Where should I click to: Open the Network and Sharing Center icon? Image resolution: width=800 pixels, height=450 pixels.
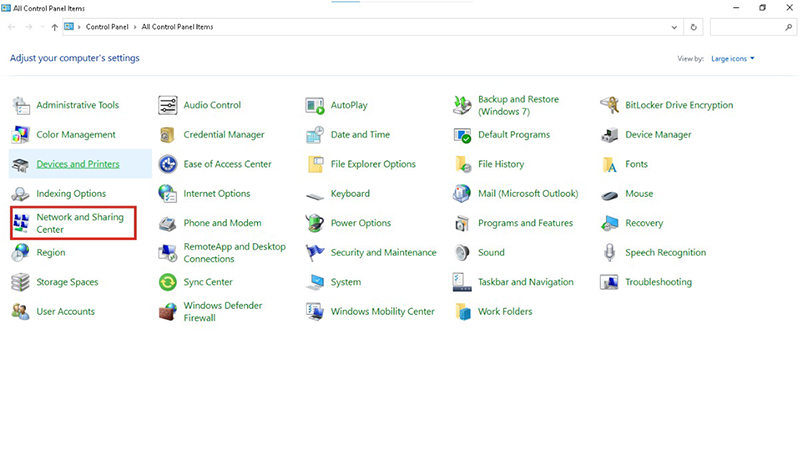[x=21, y=223]
